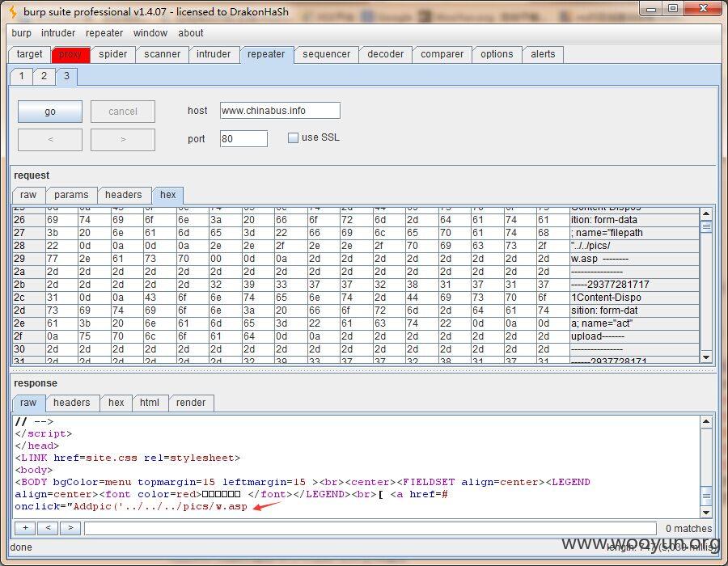Show the response hex view
The image size is (728, 566).
[x=116, y=403]
